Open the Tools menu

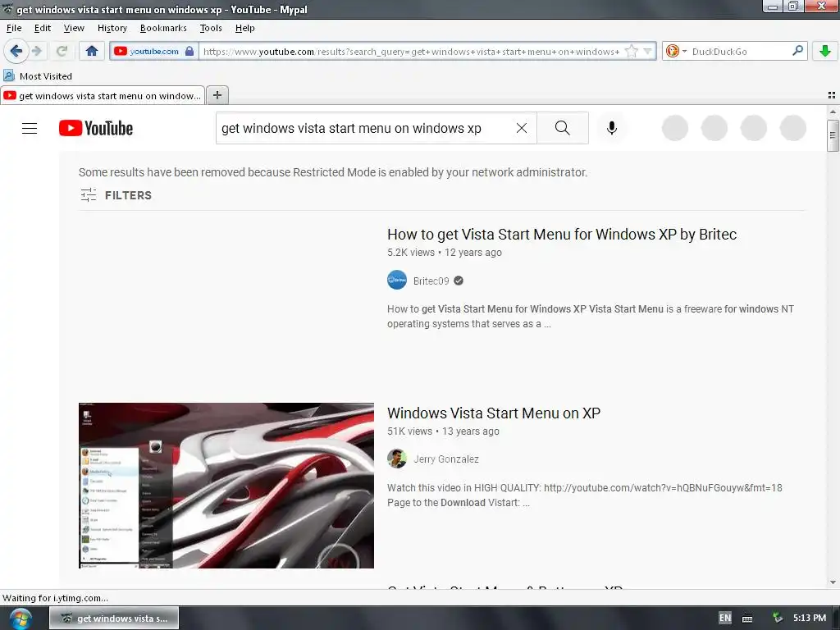[x=211, y=28]
